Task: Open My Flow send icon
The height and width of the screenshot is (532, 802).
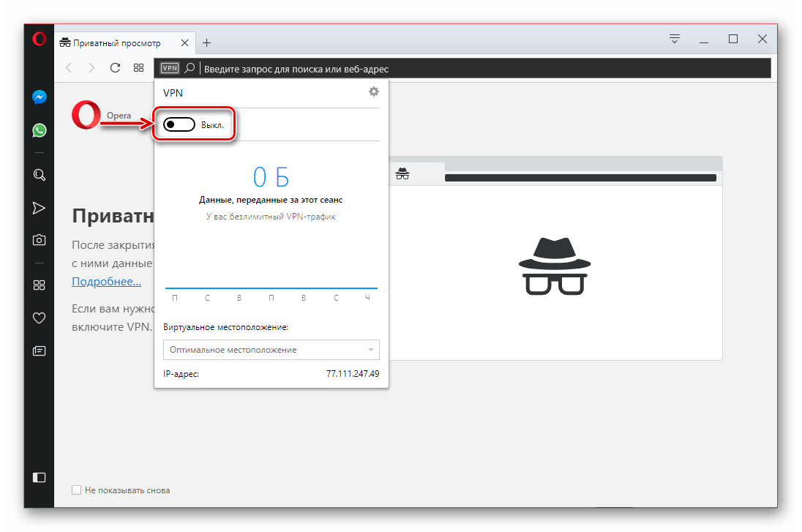Action: (39, 208)
